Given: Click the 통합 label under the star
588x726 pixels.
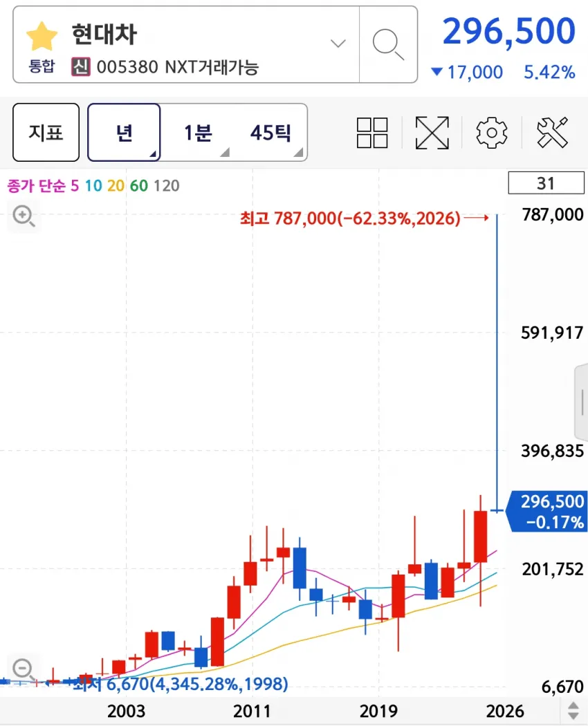Looking at the screenshot, I should pos(42,66).
